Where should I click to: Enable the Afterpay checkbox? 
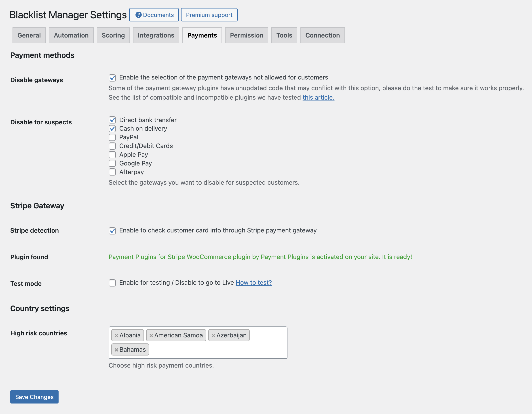(112, 172)
